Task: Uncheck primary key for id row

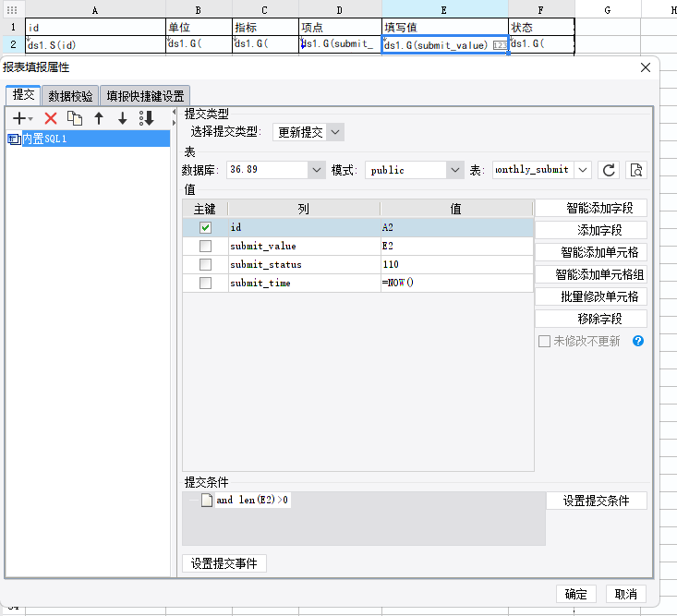Action: click(x=205, y=227)
